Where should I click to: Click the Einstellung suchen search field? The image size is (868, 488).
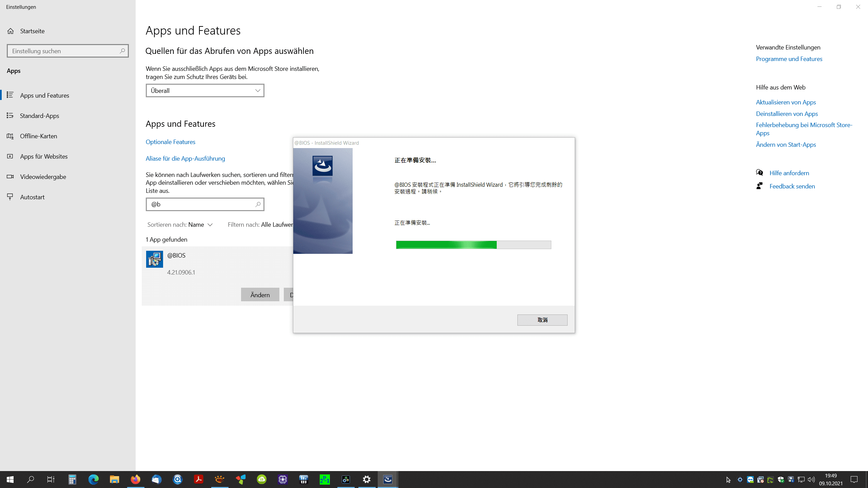pos(67,51)
